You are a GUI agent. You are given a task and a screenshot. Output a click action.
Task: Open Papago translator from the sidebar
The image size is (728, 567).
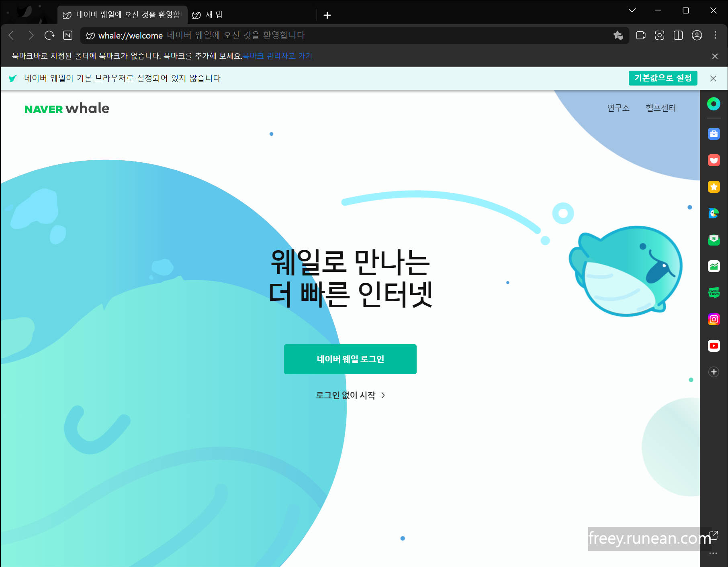[x=714, y=213]
